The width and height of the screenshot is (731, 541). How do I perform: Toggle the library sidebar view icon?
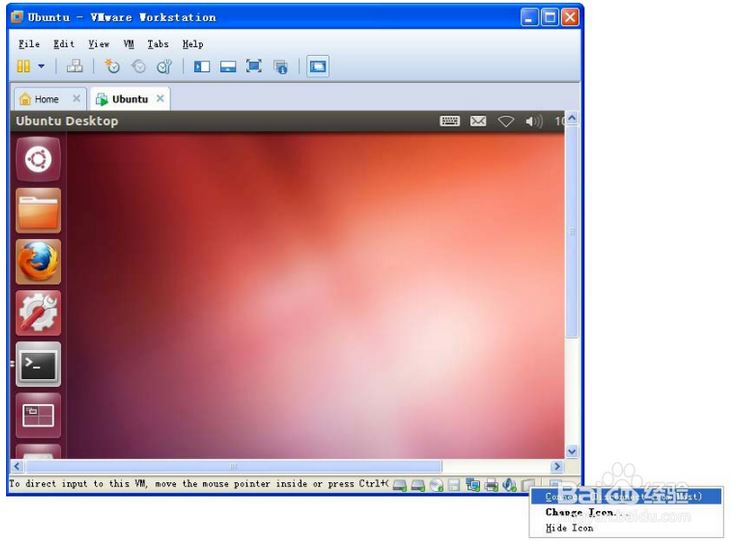pyautogui.click(x=202, y=67)
